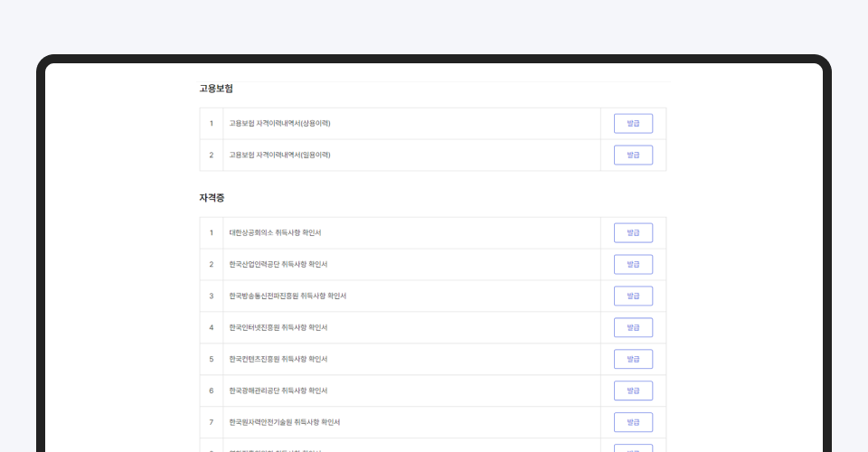Select the 자격증 section heading
This screenshot has height=452, width=868.
pos(212,198)
